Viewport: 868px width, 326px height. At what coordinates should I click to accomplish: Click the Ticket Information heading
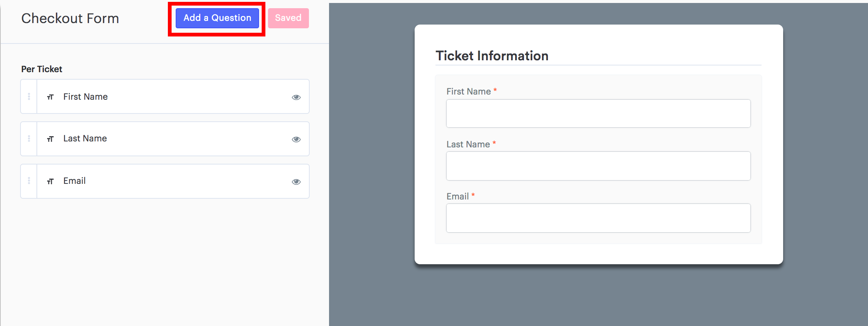coord(492,56)
